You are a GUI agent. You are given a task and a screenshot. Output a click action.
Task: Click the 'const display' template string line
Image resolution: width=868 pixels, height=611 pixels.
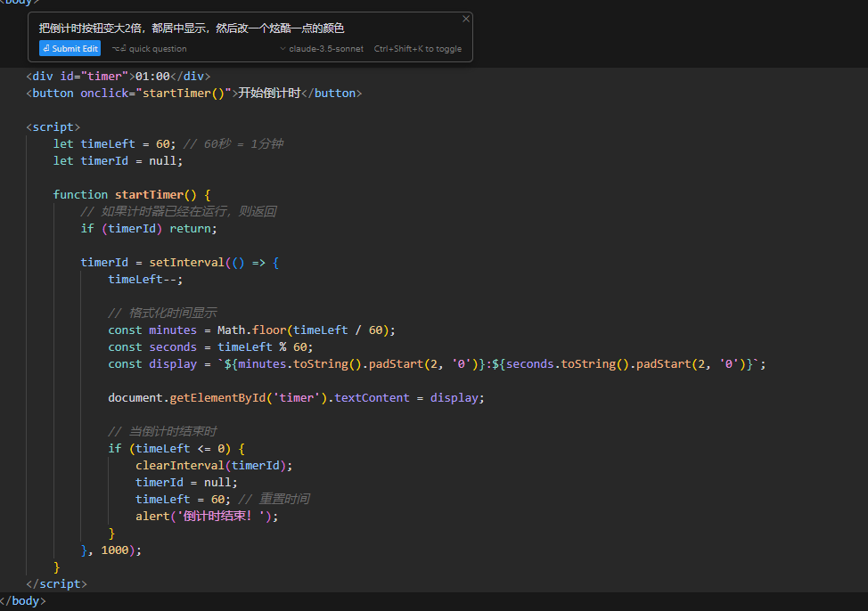pos(437,364)
